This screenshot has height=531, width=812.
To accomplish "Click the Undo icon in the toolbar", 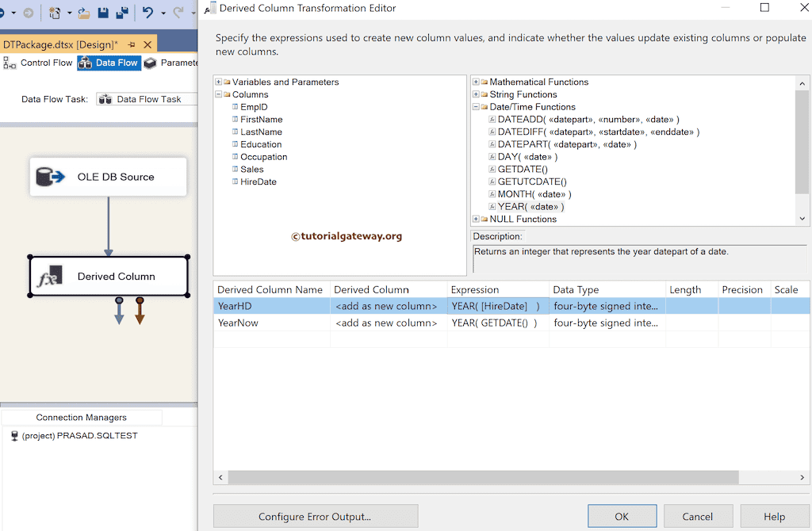I will click(148, 13).
